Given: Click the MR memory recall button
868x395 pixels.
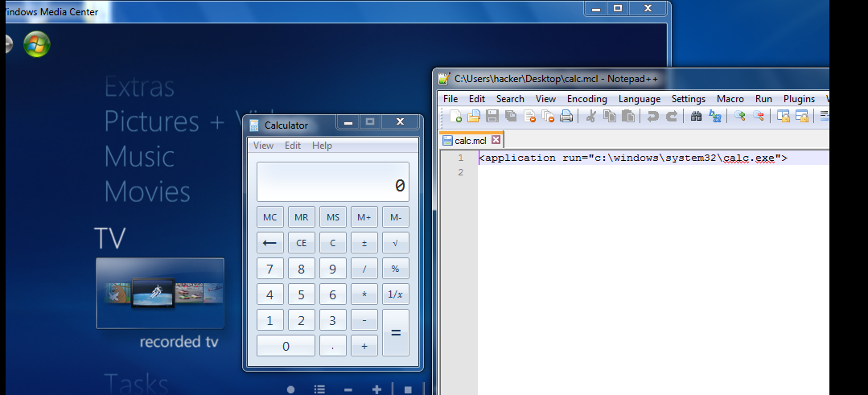Looking at the screenshot, I should click(x=301, y=217).
